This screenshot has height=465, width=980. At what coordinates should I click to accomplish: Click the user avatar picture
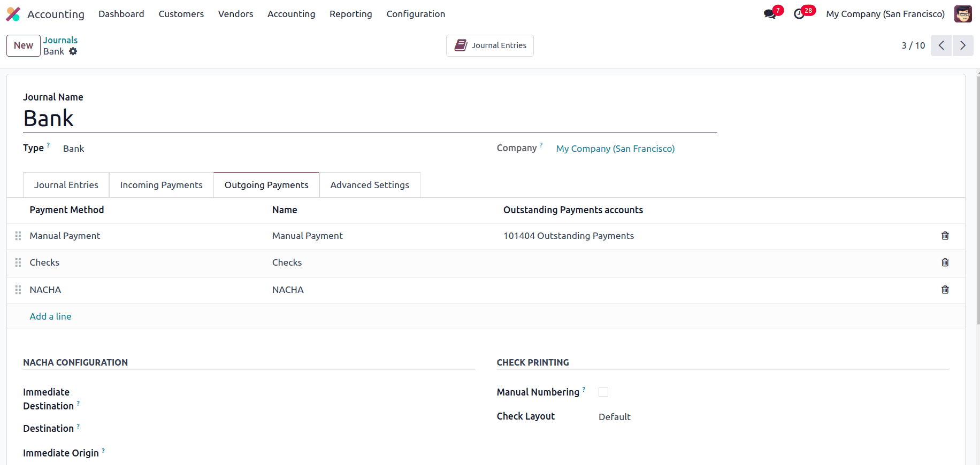coord(963,14)
